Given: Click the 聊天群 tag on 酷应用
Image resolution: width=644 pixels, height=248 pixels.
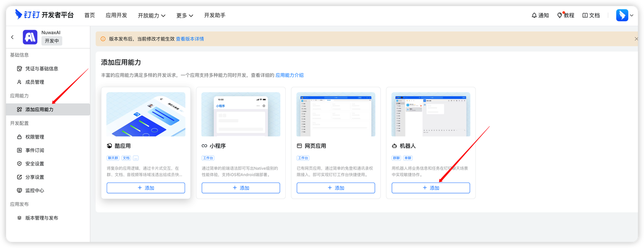Looking at the screenshot, I should 113,158.
